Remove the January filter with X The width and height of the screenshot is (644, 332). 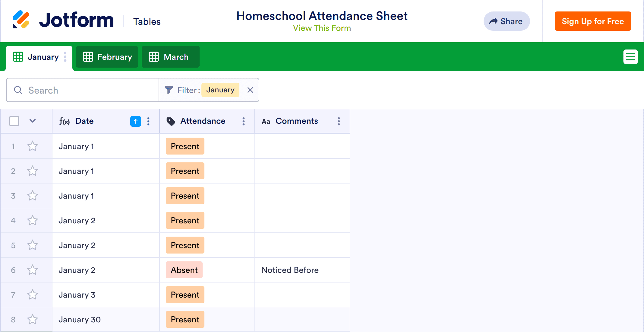(250, 90)
